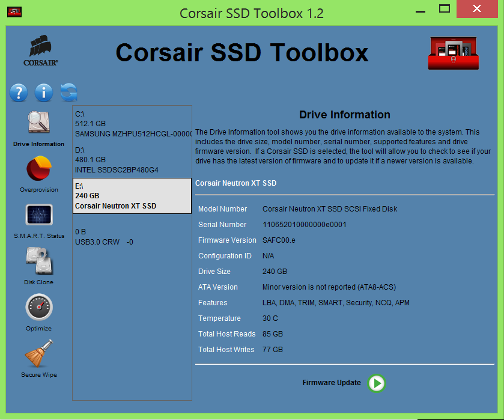Select the E:\ Corsair Neutron XT SSD
This screenshot has height=420, width=504.
pyautogui.click(x=132, y=196)
